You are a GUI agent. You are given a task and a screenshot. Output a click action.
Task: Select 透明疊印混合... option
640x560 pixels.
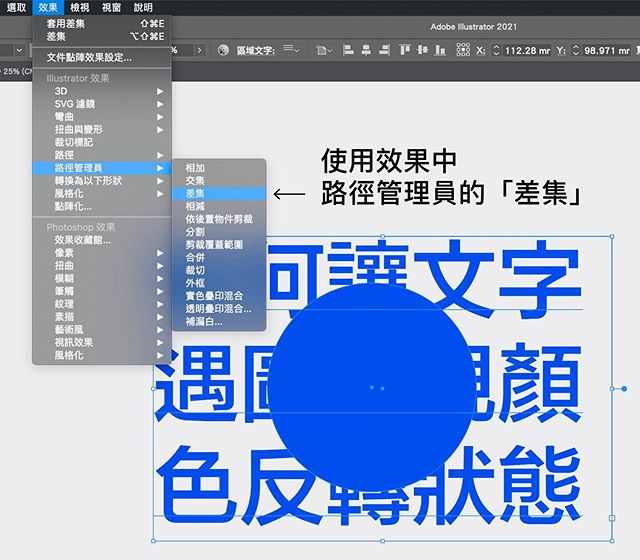[x=219, y=309]
